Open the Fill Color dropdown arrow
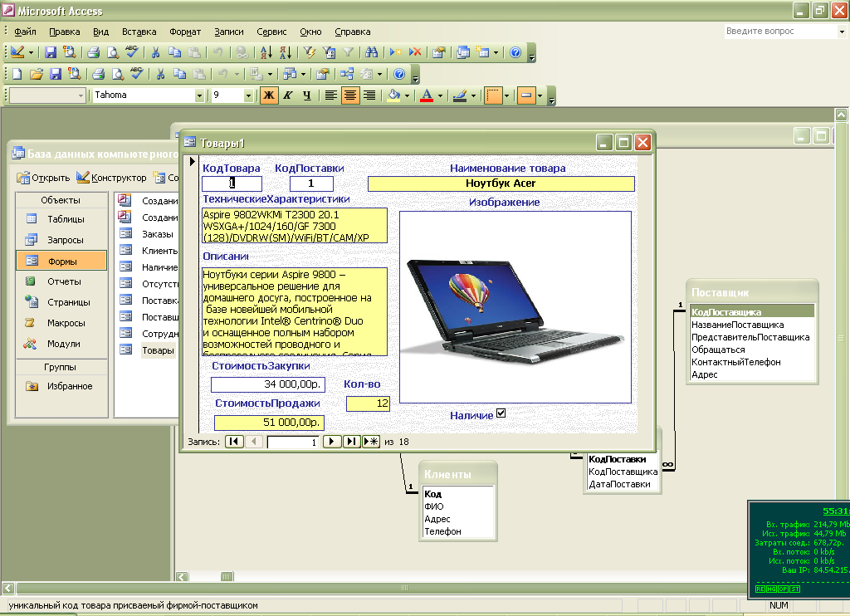850x616 pixels. point(407,95)
